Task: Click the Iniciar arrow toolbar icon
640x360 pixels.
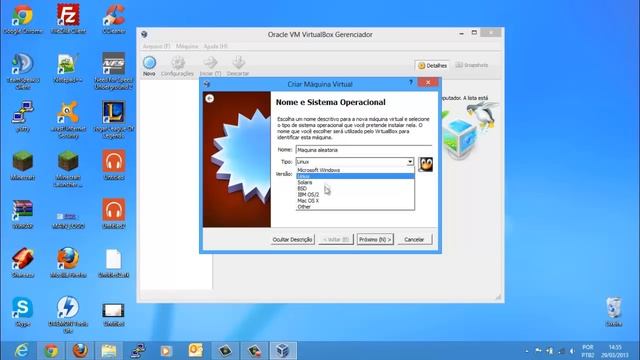Action: [211, 63]
